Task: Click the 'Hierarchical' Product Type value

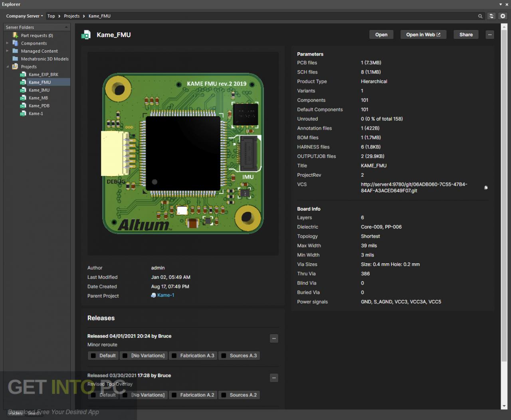Action: [374, 81]
